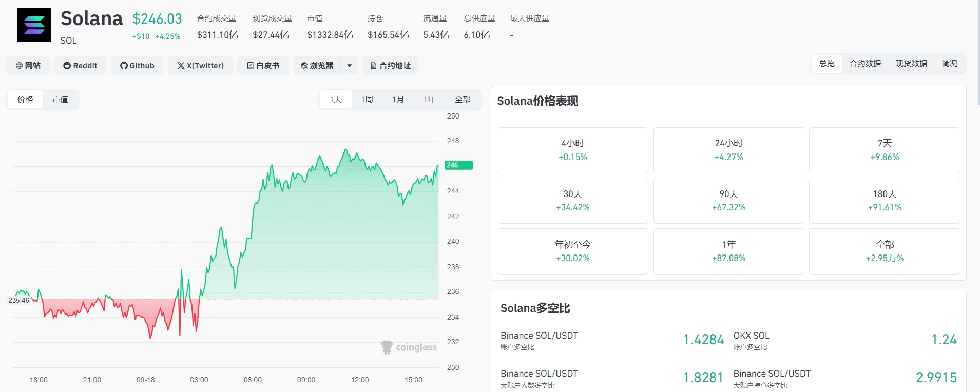Screen dimensions: 980x392
Task: Open the 合约地址 contract address button
Action: coord(391,66)
